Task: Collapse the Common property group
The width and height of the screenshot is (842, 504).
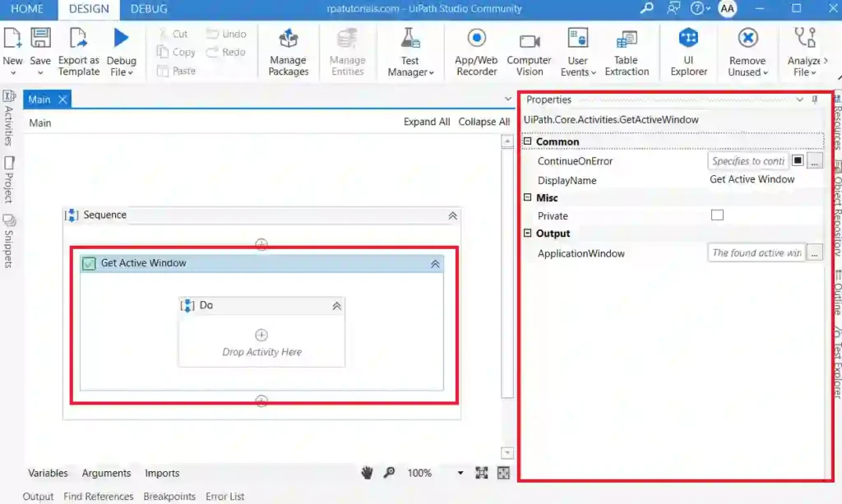Action: [x=527, y=141]
